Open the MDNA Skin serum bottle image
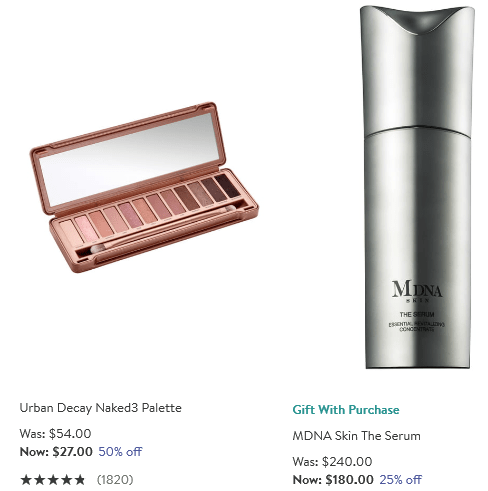The width and height of the screenshot is (488, 491). click(417, 187)
